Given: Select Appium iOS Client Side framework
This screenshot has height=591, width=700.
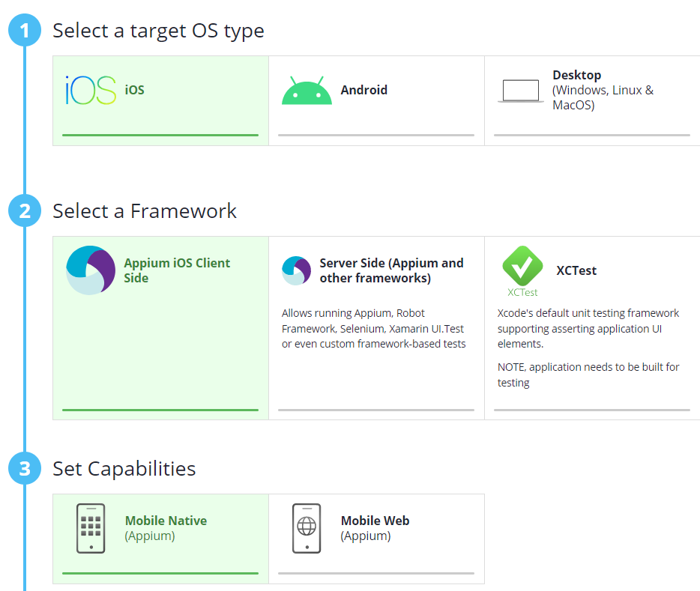Looking at the screenshot, I should pyautogui.click(x=177, y=270).
